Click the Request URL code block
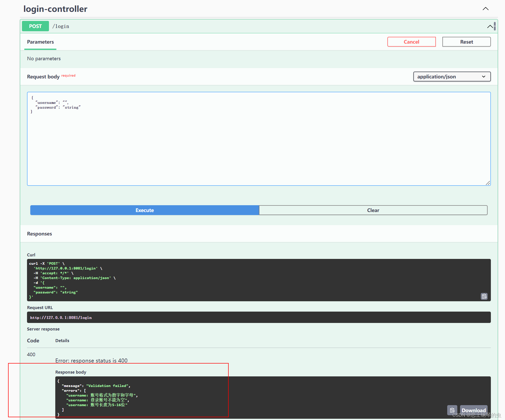This screenshot has width=505, height=420. point(259,317)
